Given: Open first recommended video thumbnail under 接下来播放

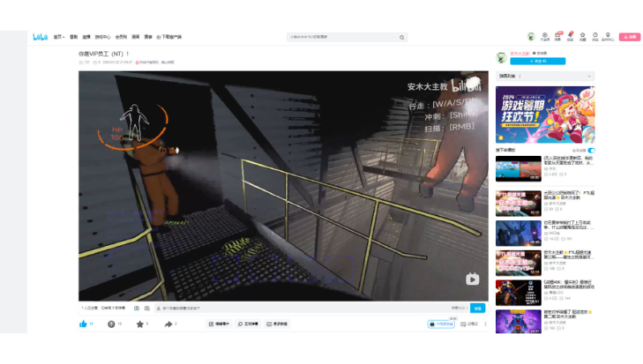Looking at the screenshot, I should click(x=518, y=169).
